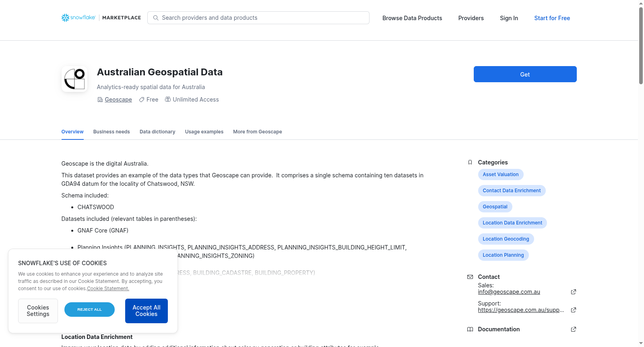Follow the Geoscape provider link
Viewport: 644px width, 347px height.
pos(118,100)
